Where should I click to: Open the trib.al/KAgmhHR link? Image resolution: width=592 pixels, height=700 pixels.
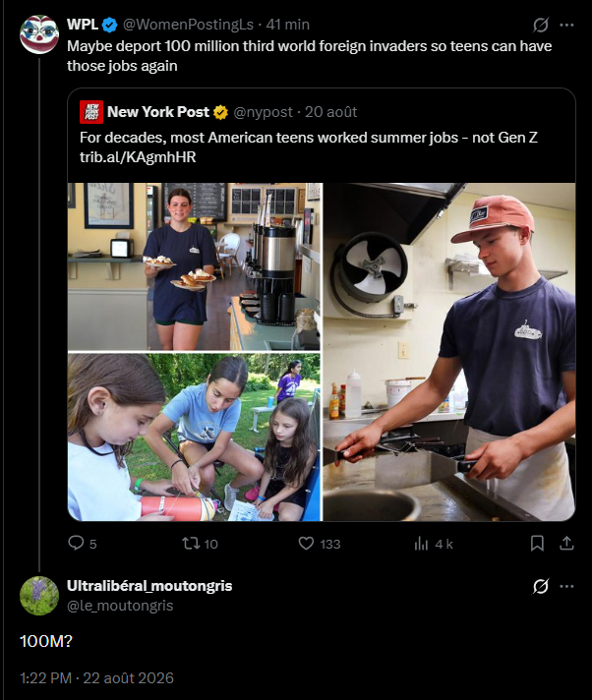click(x=138, y=157)
